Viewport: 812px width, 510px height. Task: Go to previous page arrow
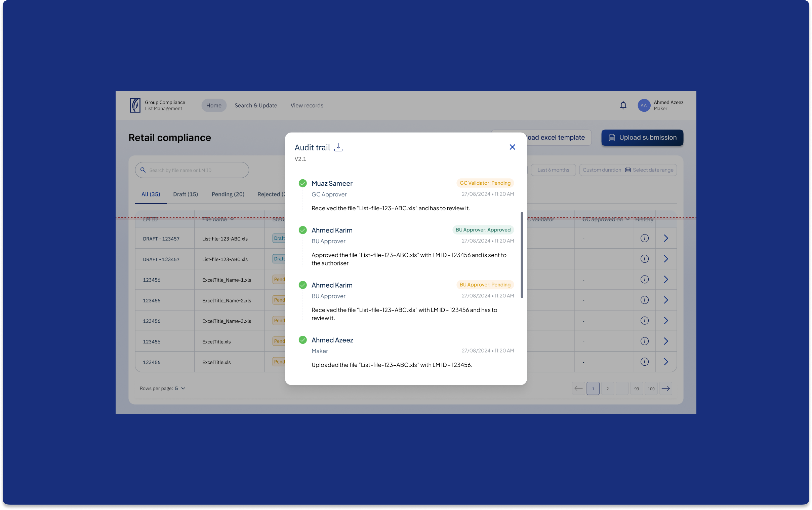point(578,389)
